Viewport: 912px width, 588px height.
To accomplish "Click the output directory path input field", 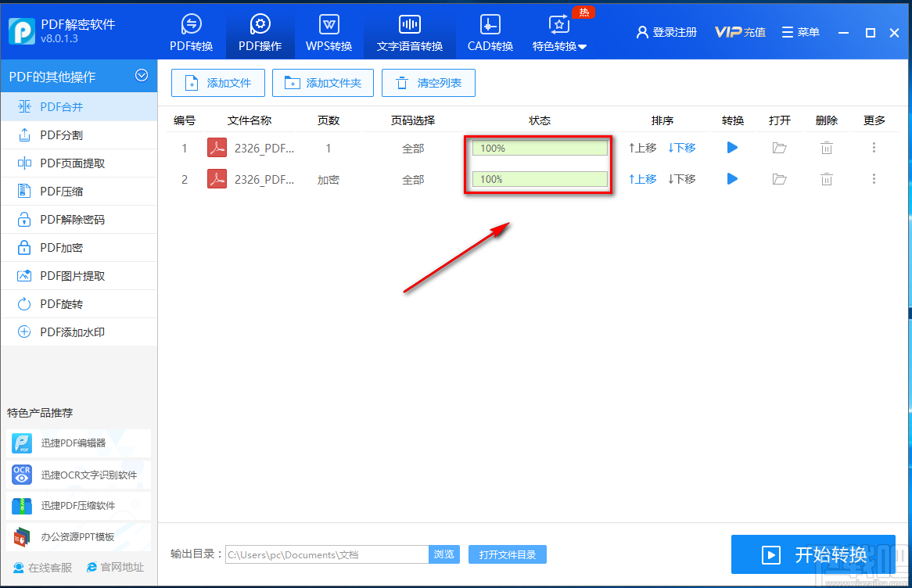I will pyautogui.click(x=326, y=554).
